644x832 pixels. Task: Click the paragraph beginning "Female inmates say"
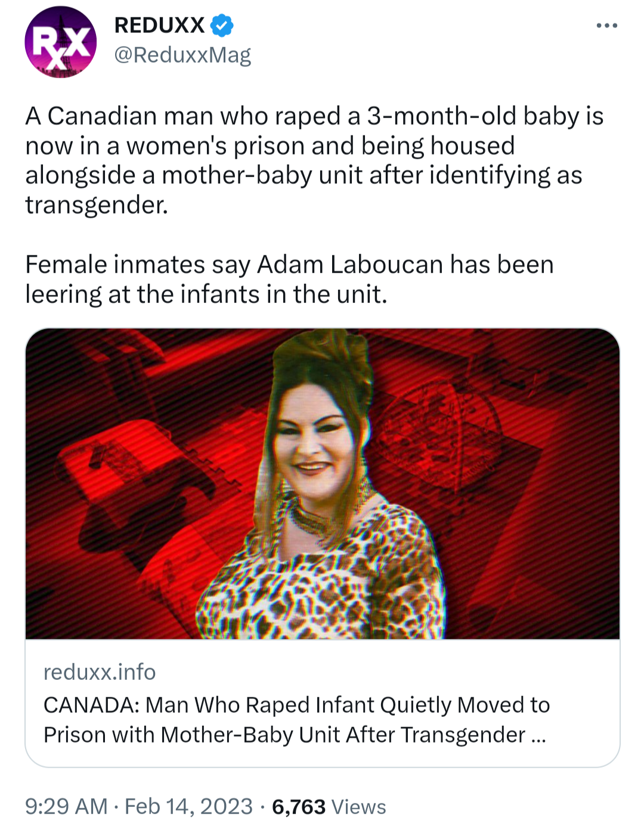point(289,279)
